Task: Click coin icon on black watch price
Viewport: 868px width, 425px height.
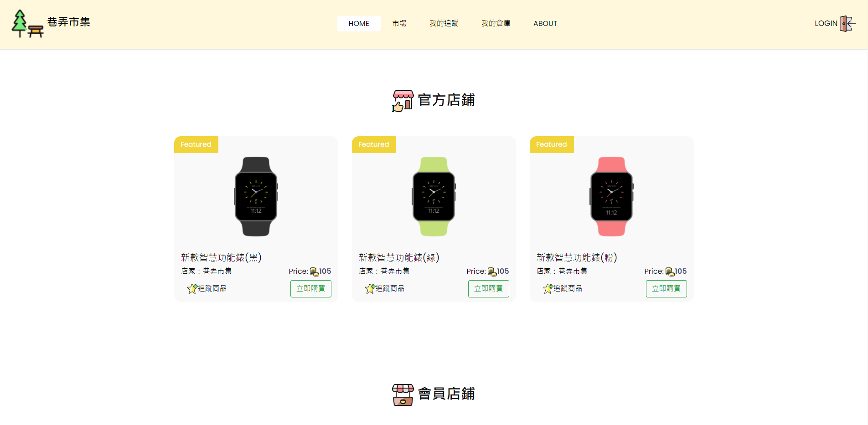Action: pos(314,272)
